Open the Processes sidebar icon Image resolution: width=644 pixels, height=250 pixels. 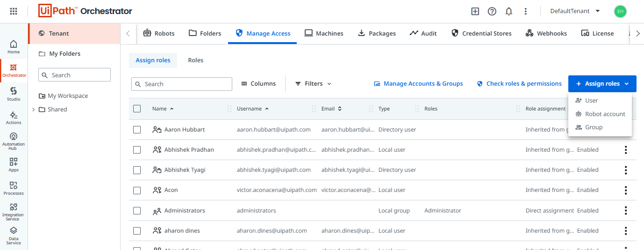click(14, 188)
